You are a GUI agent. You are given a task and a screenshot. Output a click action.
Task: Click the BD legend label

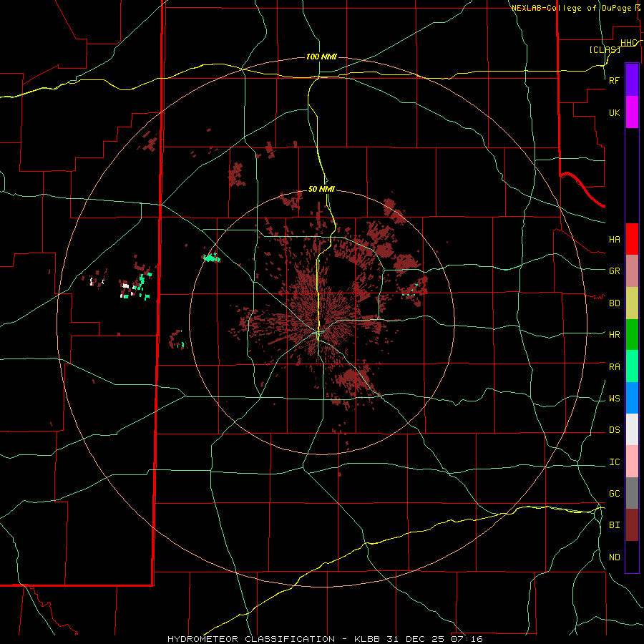[x=615, y=303]
